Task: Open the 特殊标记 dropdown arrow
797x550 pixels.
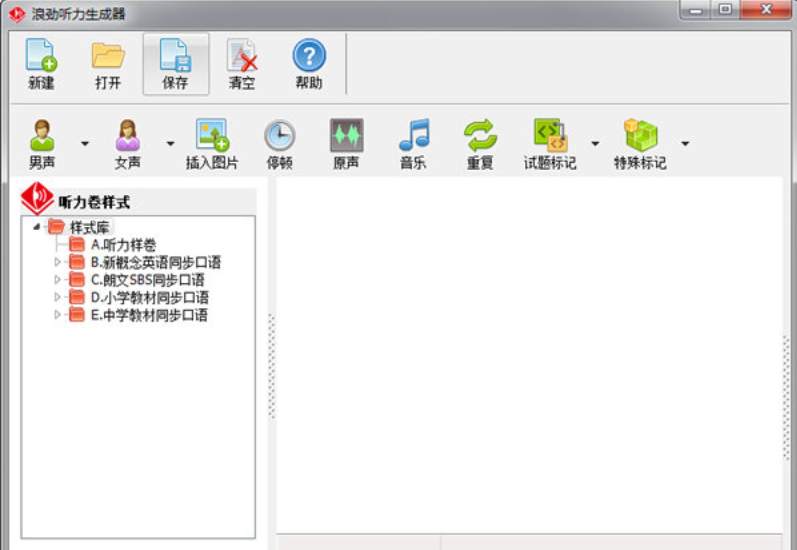Action: [685, 144]
